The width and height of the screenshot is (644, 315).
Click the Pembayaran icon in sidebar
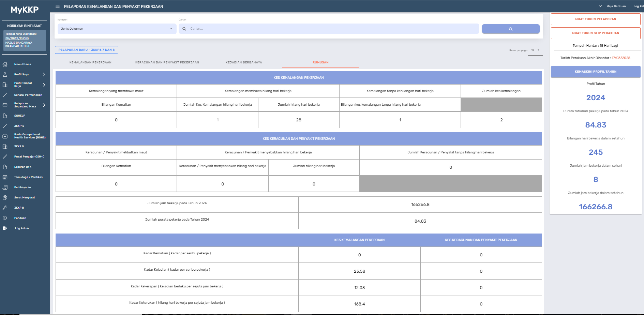pos(5,187)
